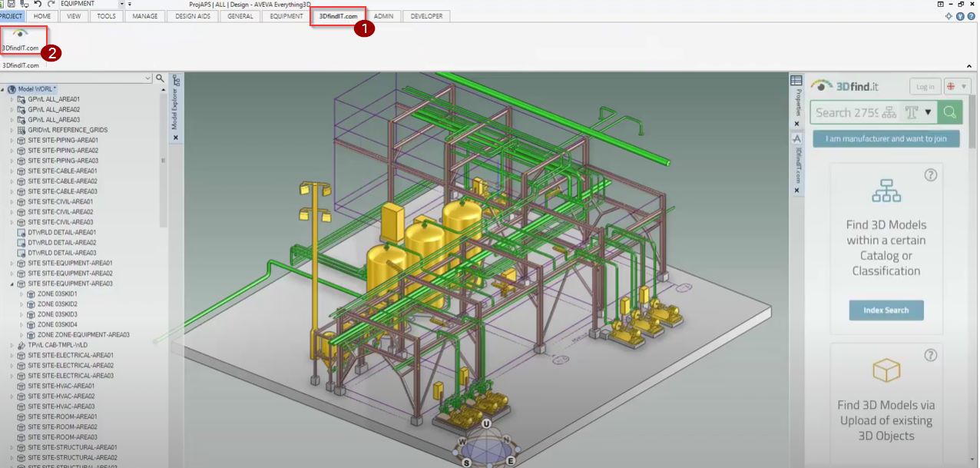Open the ADMIN ribbon tab
This screenshot has height=468, width=980.
pos(383,16)
